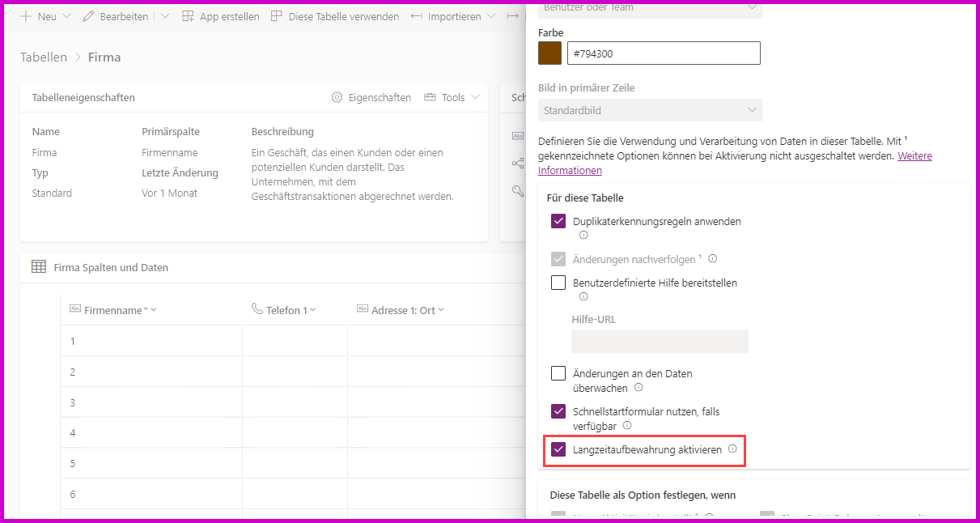
Task: Open the Tools menu
Action: point(451,96)
